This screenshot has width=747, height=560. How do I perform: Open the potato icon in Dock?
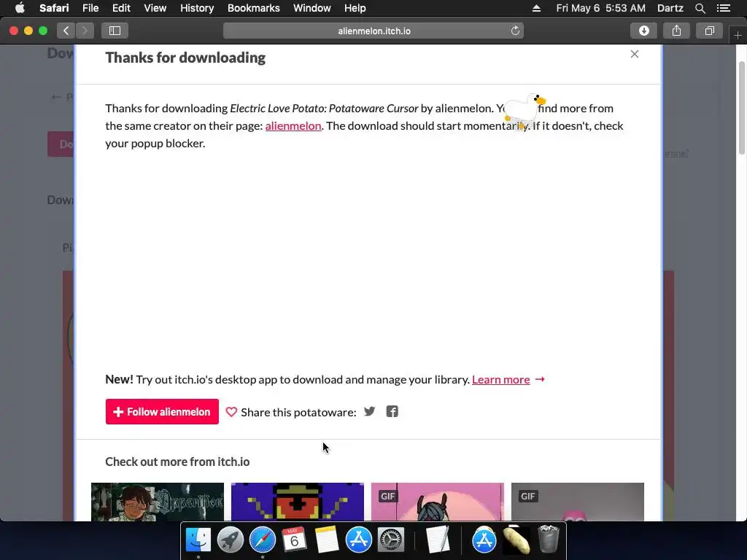516,540
